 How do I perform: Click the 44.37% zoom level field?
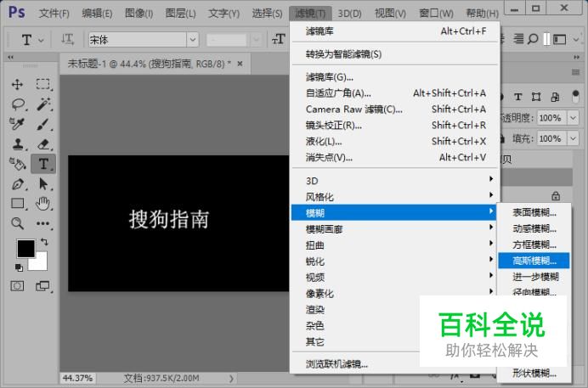click(77, 378)
